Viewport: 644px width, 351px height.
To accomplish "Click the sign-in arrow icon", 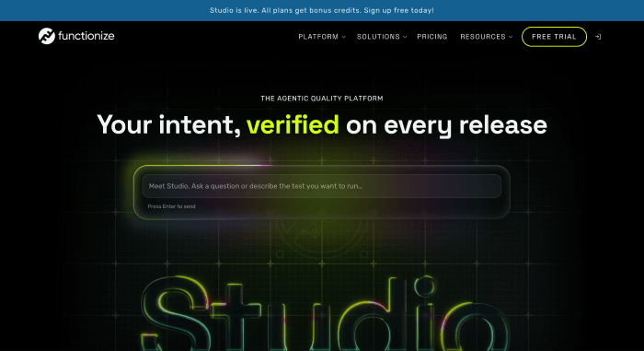I will [x=598, y=37].
